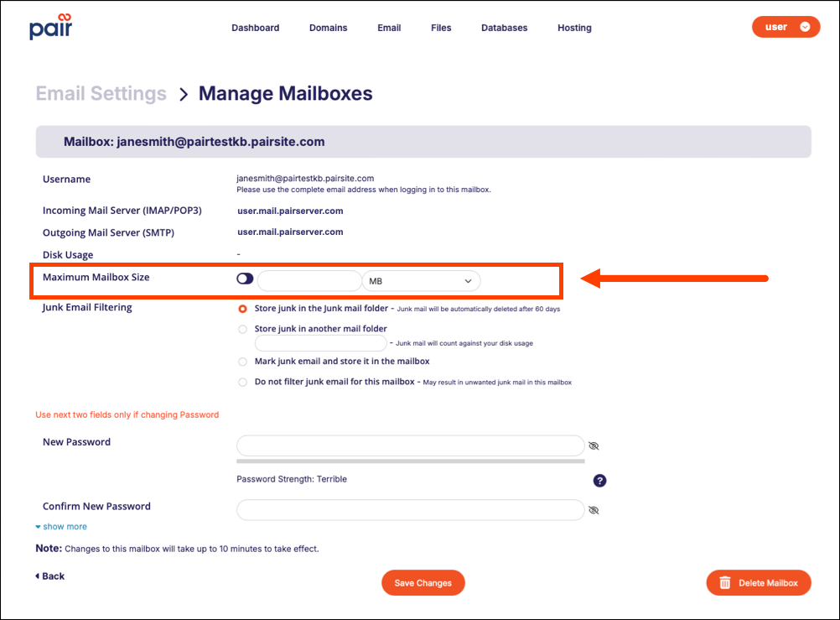Click the Manage Mailboxes heading
Viewport: 840px width, 620px height.
286,93
